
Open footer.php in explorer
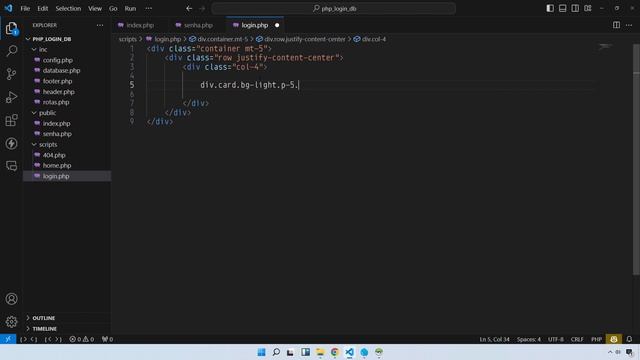point(57,81)
